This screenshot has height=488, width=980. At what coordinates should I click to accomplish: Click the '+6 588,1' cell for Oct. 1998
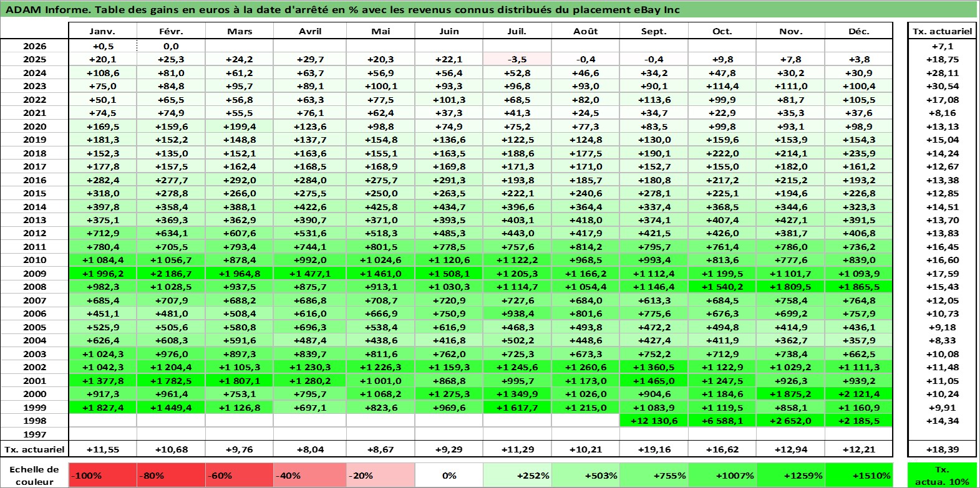click(722, 421)
